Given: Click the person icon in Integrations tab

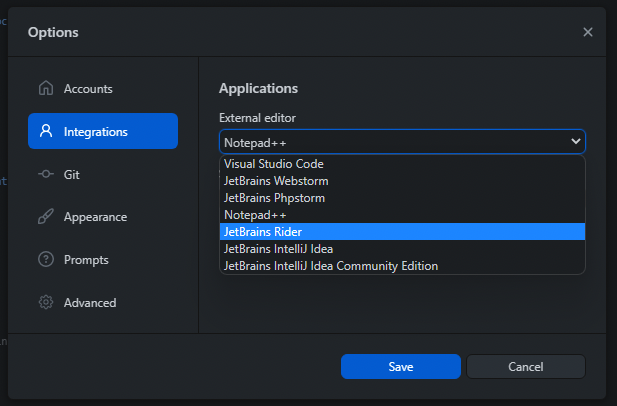Looking at the screenshot, I should coord(46,131).
